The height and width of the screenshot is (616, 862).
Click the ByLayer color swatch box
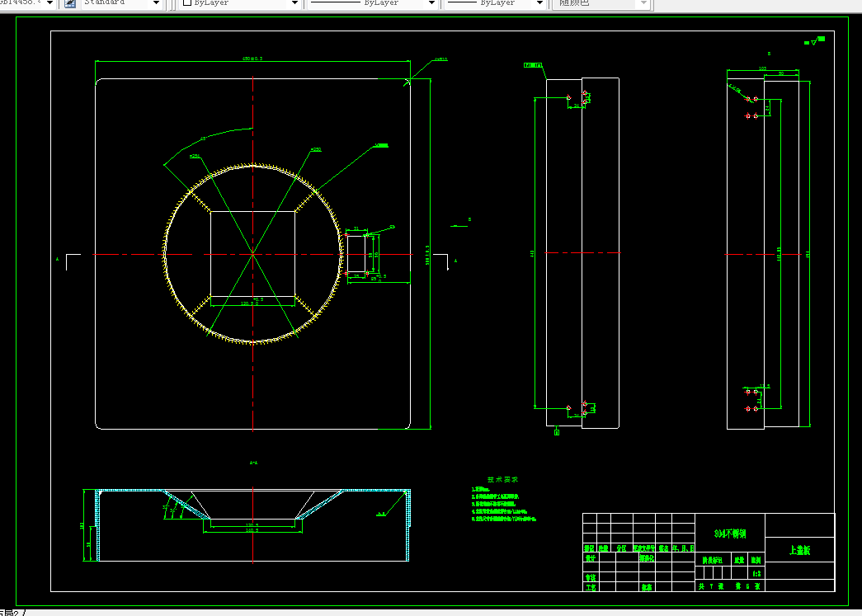click(x=187, y=2)
